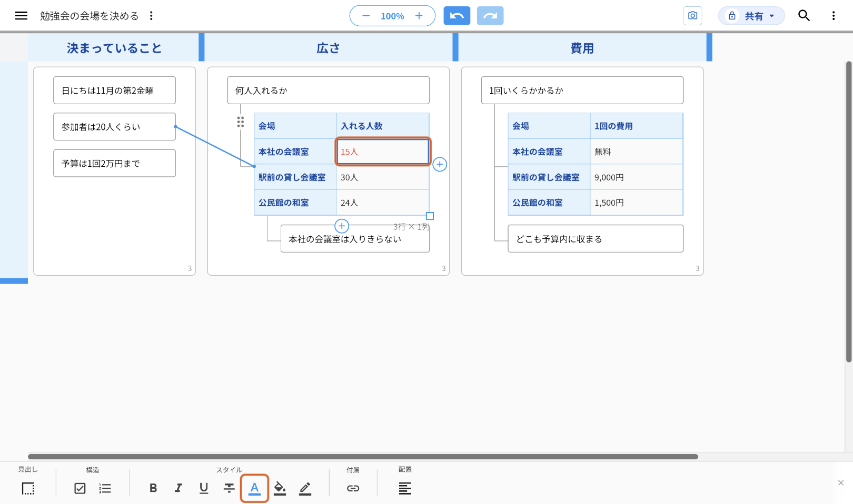
Task: Undo the last action
Action: [x=457, y=16]
